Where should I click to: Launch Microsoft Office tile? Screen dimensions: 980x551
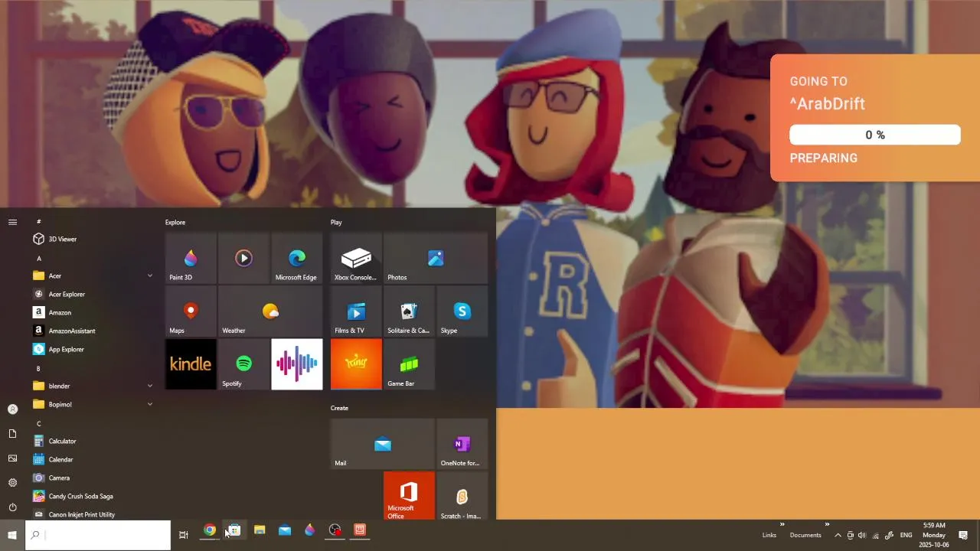(x=409, y=495)
